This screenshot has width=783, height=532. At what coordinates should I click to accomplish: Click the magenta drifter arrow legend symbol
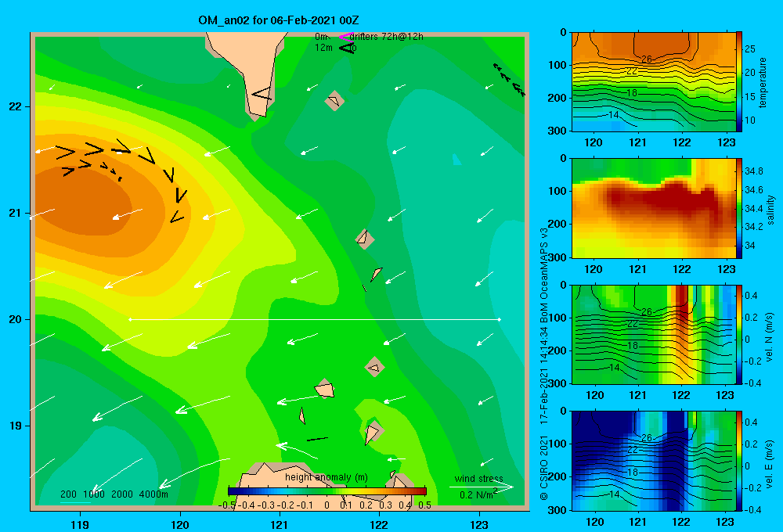346,37
